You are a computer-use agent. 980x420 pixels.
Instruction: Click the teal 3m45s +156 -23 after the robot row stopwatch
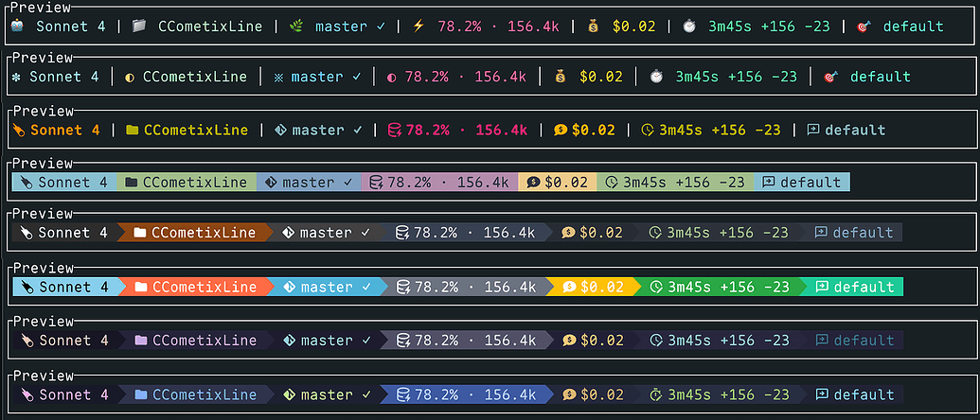pyautogui.click(x=770, y=26)
